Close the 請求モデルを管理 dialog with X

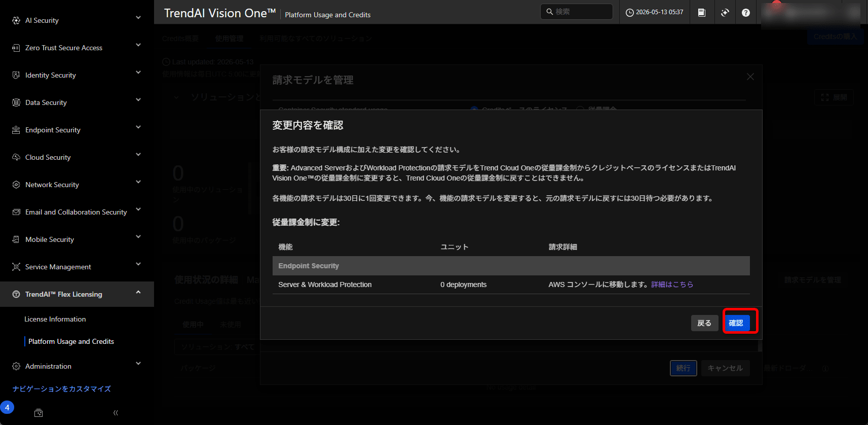click(750, 77)
